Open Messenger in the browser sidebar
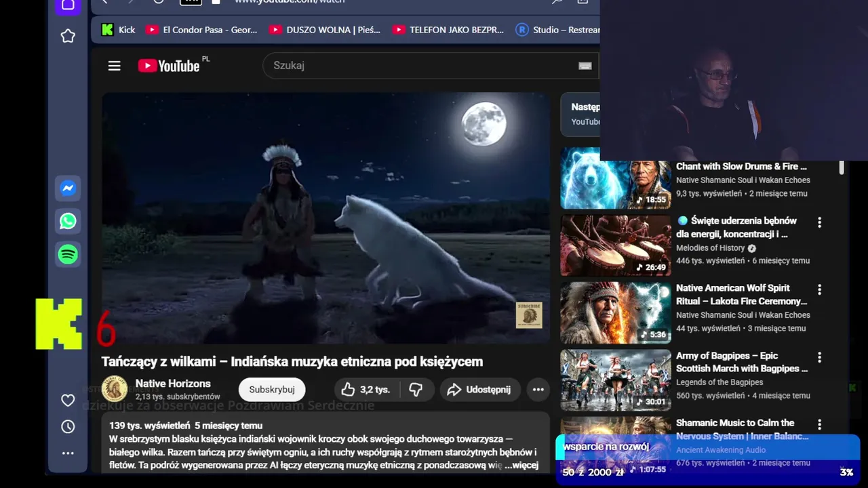 pos(68,188)
